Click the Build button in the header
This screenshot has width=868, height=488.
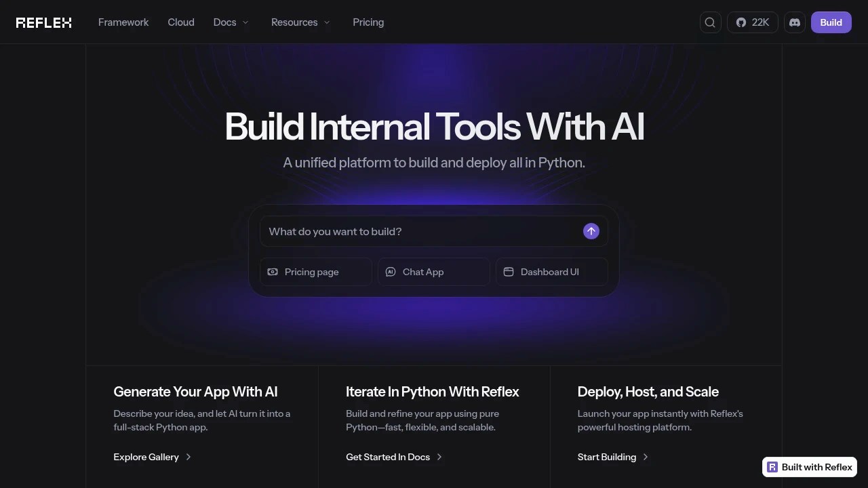pos(831,22)
